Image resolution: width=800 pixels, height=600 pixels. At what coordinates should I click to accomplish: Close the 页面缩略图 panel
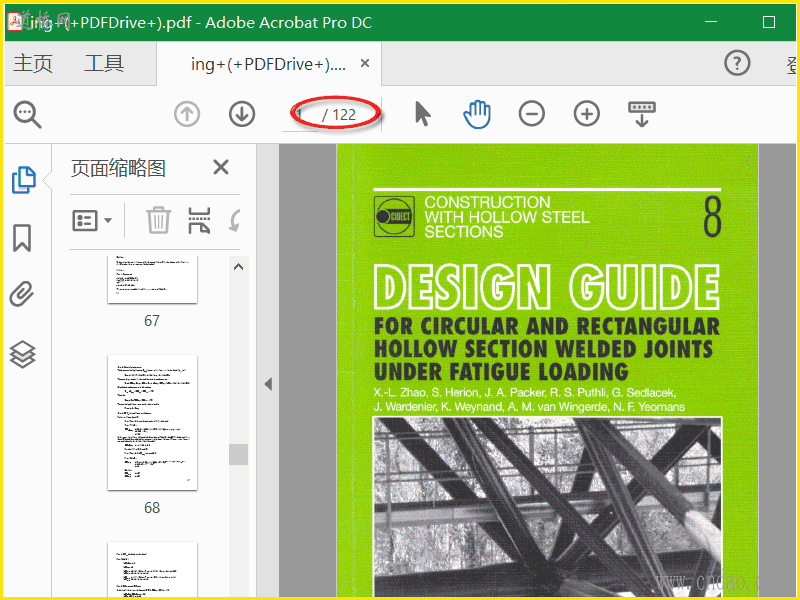pyautogui.click(x=221, y=167)
